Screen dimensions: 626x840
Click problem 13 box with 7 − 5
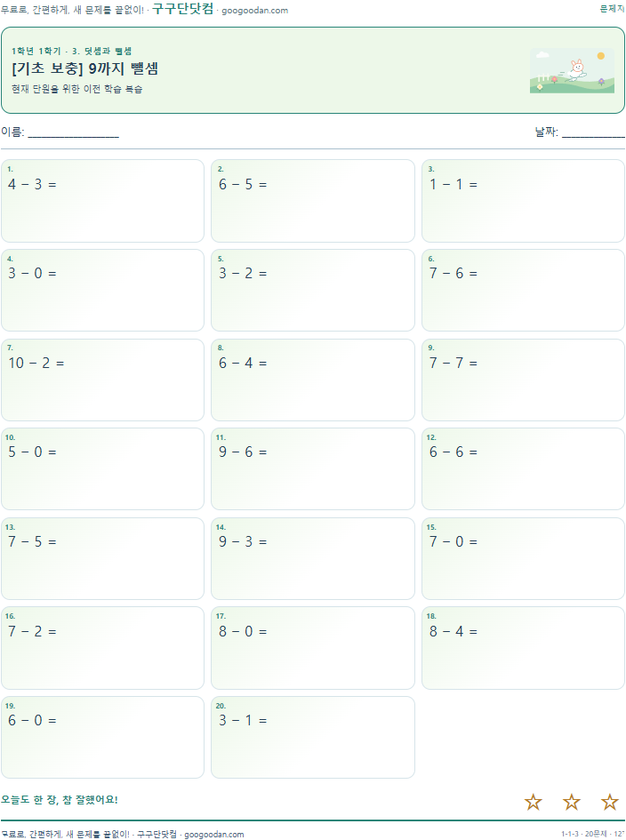click(103, 559)
